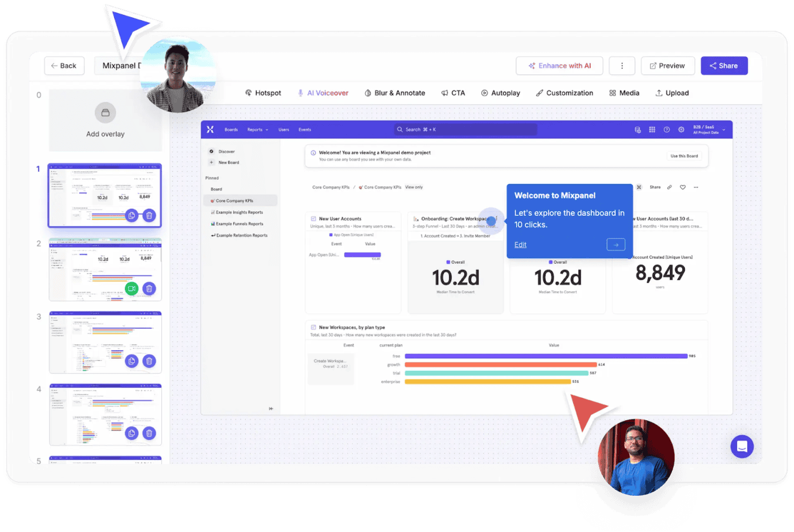The image size is (794, 532).
Task: Click the pulsing hotspot dot
Action: click(x=491, y=221)
